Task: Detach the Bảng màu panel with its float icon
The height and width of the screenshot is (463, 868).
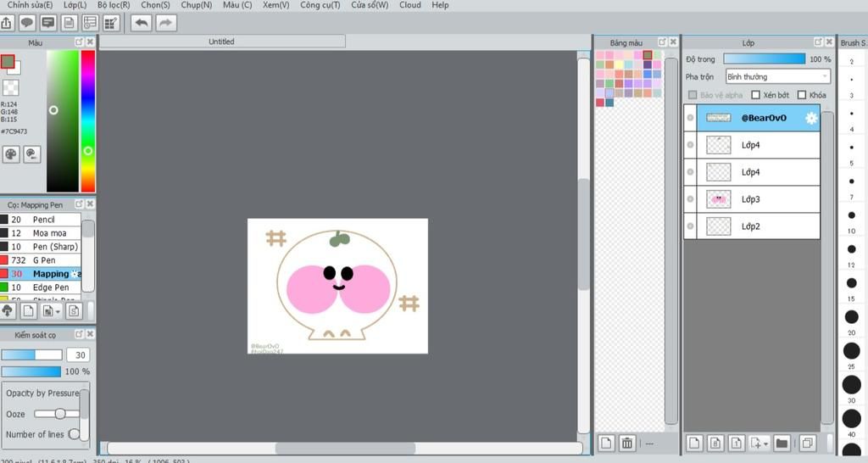Action: click(662, 42)
